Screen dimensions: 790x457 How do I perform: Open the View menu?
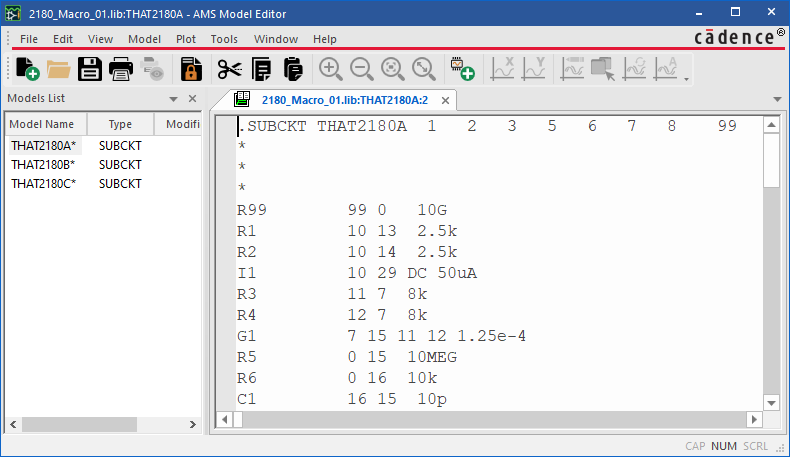(100, 39)
